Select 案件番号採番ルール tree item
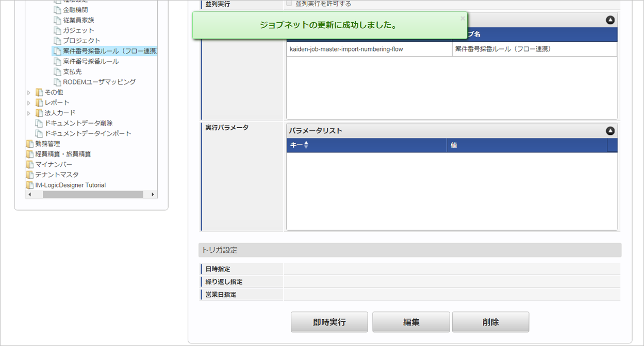The image size is (644, 346). tap(91, 61)
